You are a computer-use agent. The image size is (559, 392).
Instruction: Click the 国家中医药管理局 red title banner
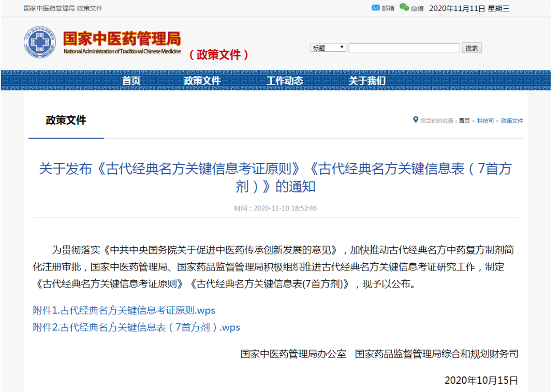(122, 38)
